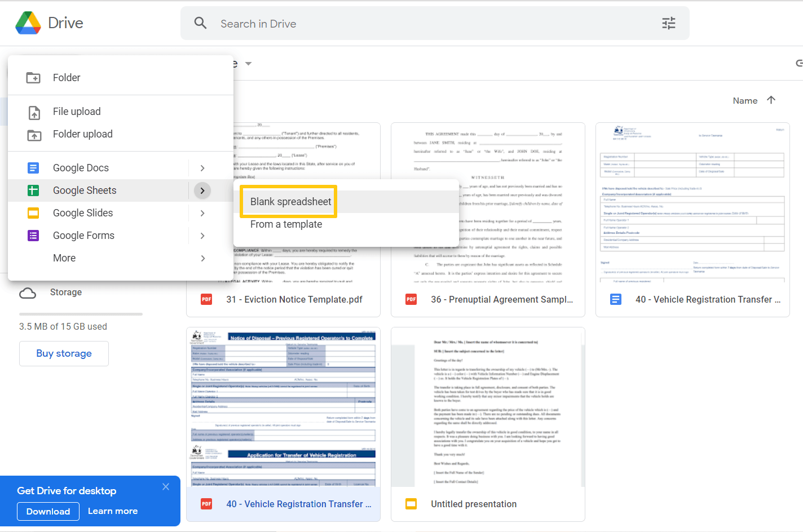Open the Vehicle Registration Transfer Docs thumbnail
Image resolution: width=803 pixels, height=532 pixels.
pos(692,202)
